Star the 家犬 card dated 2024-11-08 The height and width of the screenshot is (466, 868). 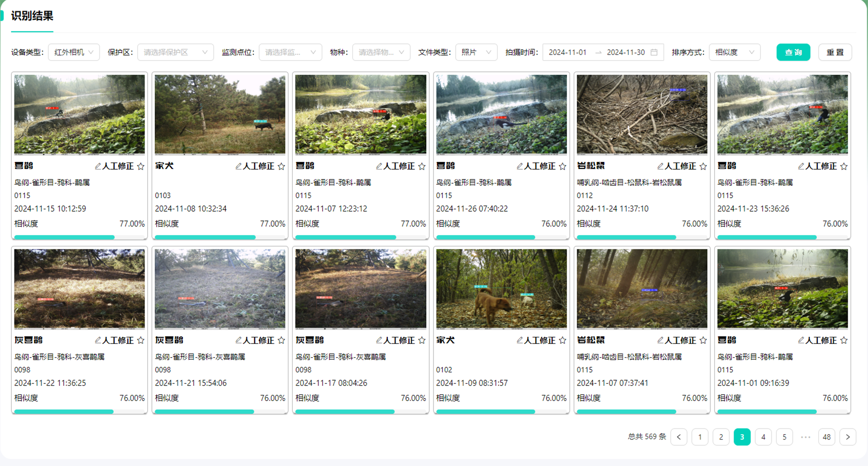281,166
